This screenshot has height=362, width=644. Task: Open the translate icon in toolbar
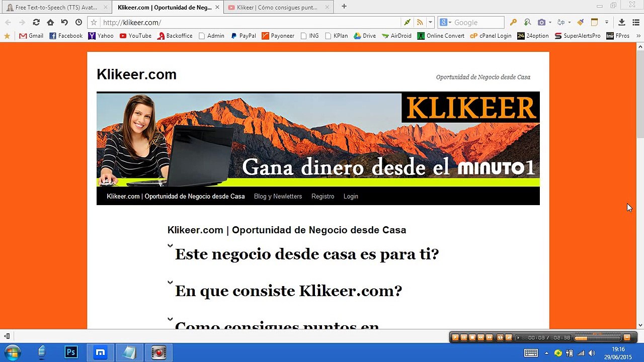561,22
